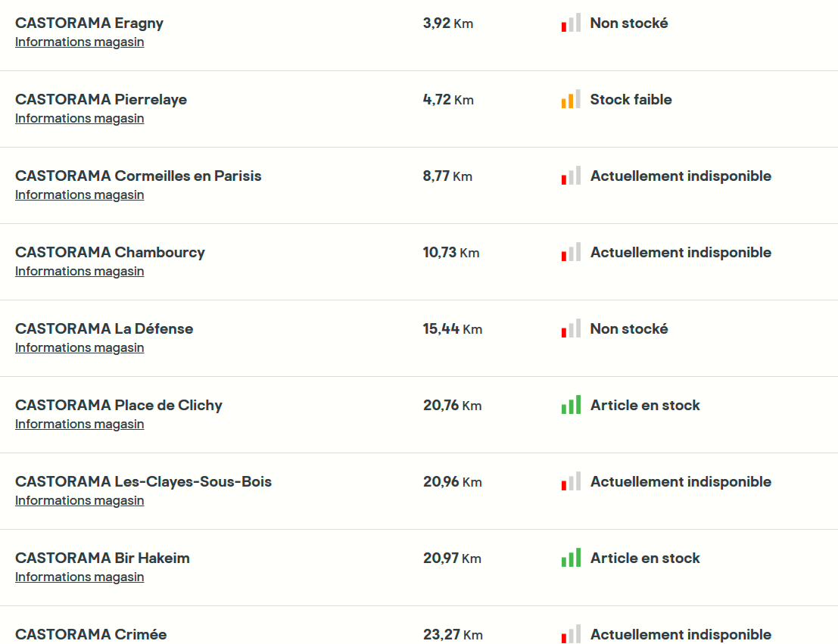The width and height of the screenshot is (838, 644).
Task: Click the stock icon for Les-Clayes-Sous-Bois
Action: pyautogui.click(x=571, y=482)
